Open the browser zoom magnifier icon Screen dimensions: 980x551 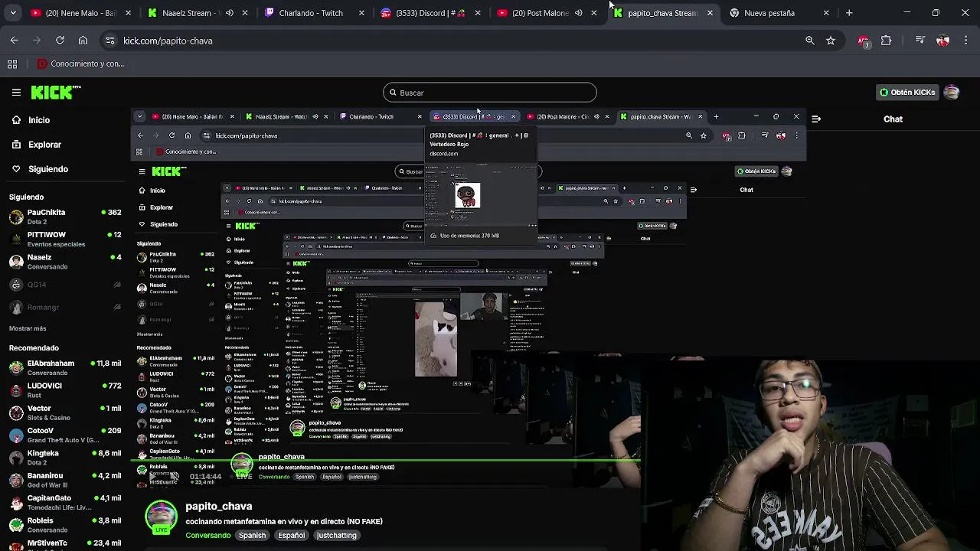(x=810, y=41)
